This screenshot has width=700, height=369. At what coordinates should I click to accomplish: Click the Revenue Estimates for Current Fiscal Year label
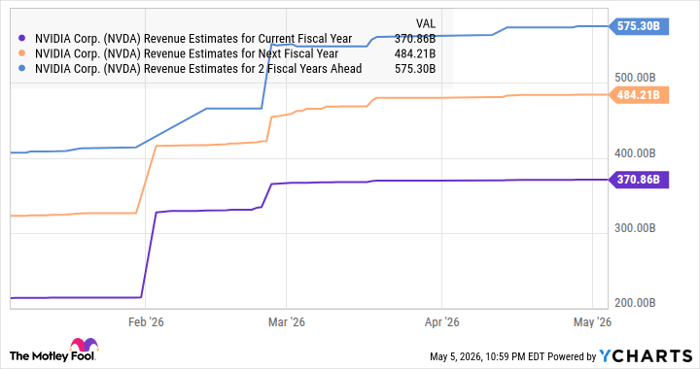click(193, 39)
